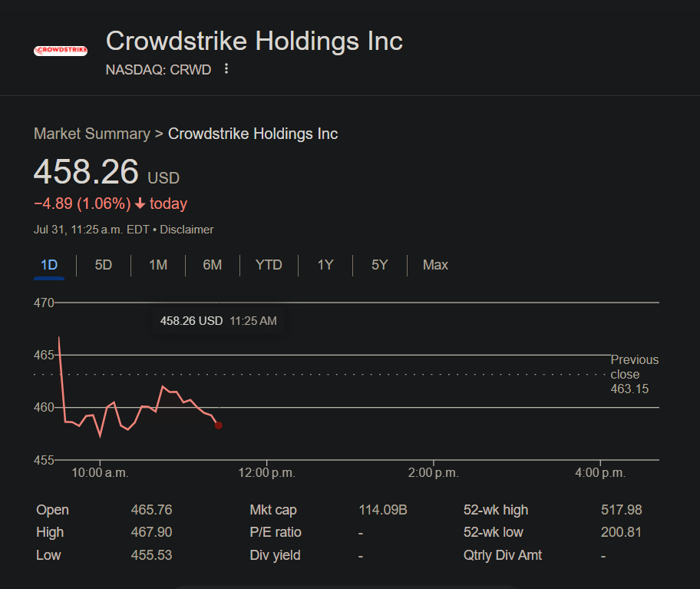Click the High value 467.90
The height and width of the screenshot is (589, 700).
click(151, 532)
